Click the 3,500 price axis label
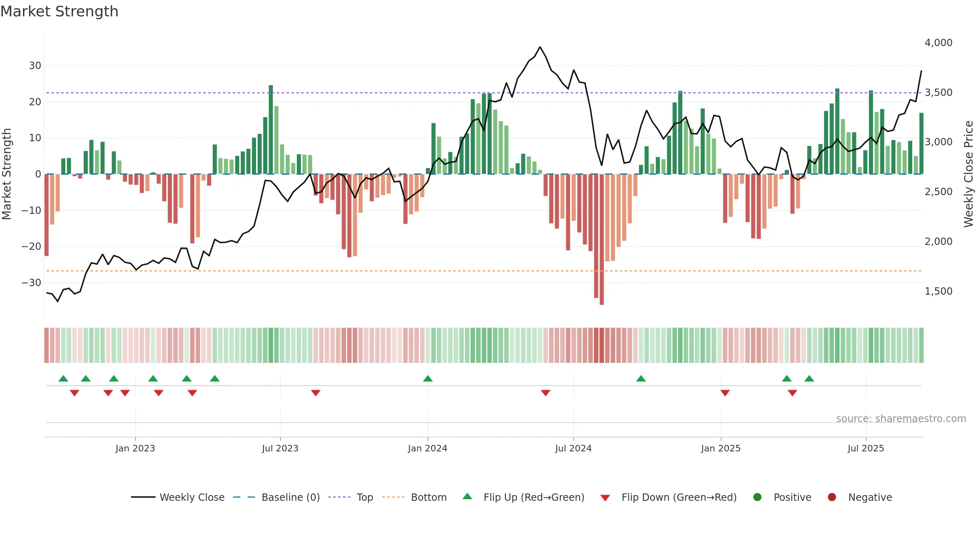980x551 pixels. coord(938,93)
